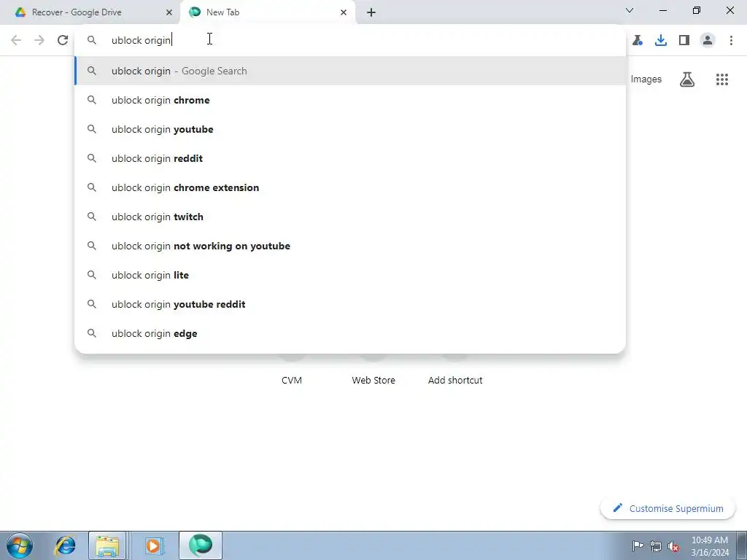
Task: Choose the 'ublock origin - Google Search' suggestion
Action: point(350,71)
